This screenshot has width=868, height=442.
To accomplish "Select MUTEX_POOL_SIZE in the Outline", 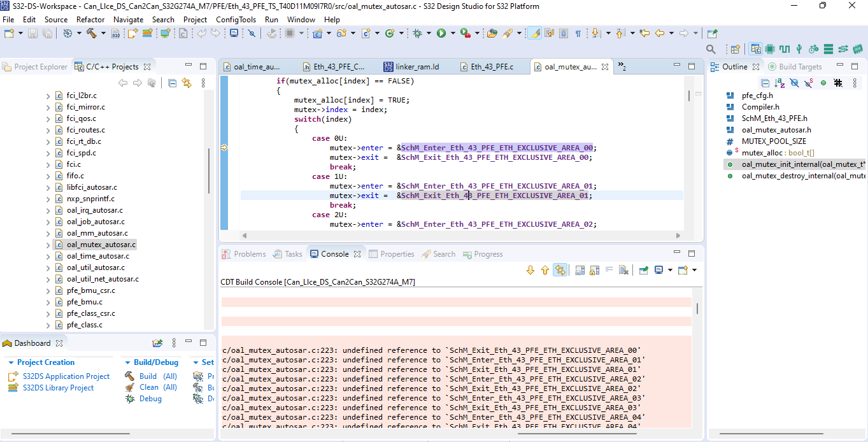I will pos(773,141).
